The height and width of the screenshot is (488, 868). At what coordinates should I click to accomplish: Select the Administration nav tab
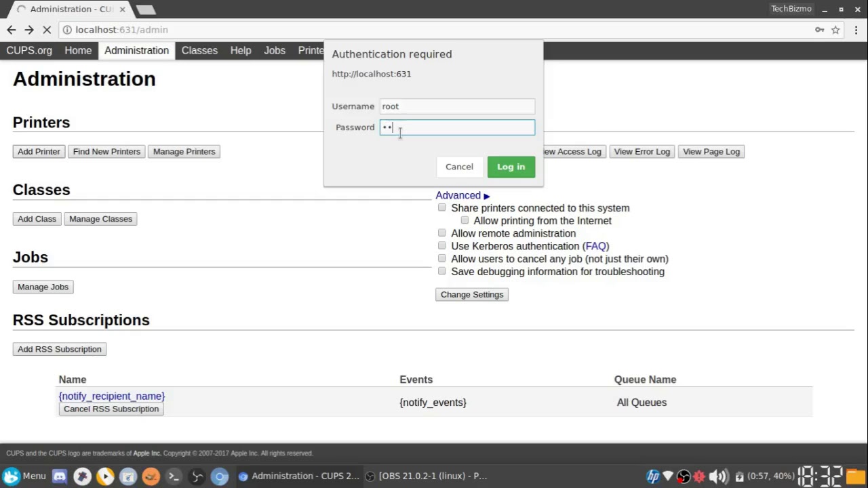[136, 51]
